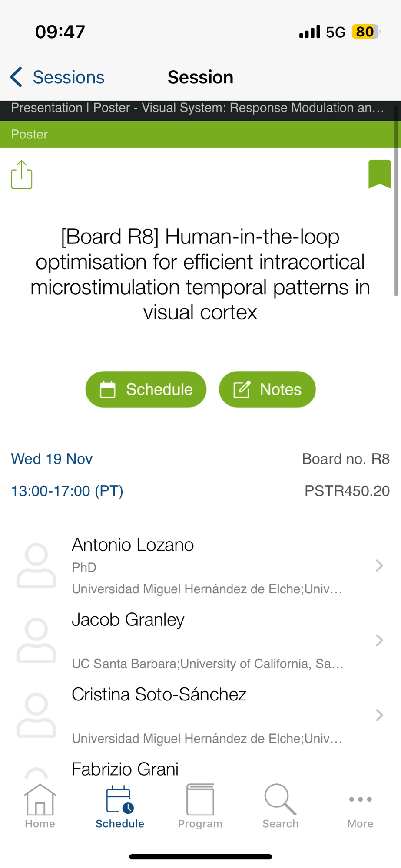Open the More menu
Viewport: 401px width, 868px height.
click(x=360, y=806)
